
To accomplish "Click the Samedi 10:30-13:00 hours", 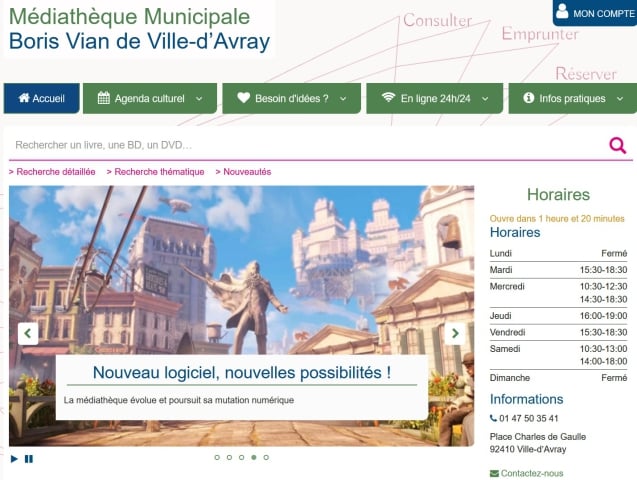I will [x=603, y=349].
